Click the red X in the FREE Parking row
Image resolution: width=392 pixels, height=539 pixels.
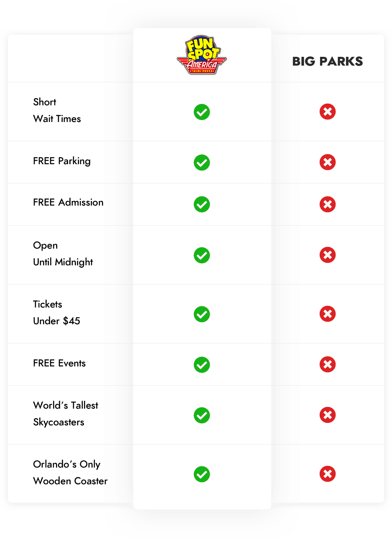tap(328, 162)
